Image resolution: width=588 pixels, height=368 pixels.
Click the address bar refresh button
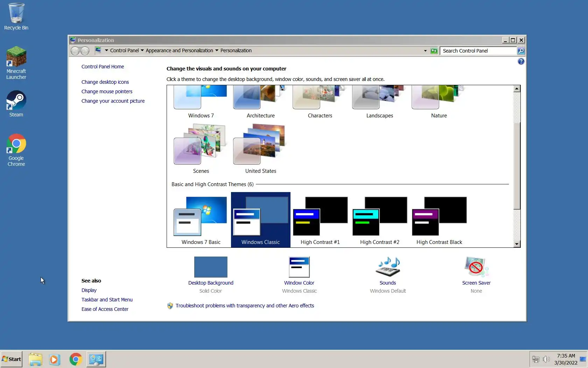pyautogui.click(x=434, y=51)
